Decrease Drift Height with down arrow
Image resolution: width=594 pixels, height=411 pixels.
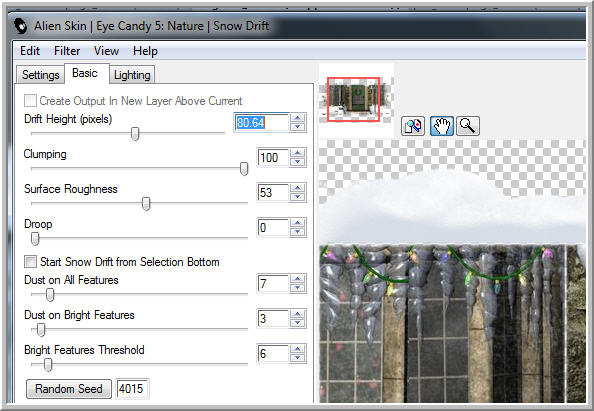pos(298,127)
